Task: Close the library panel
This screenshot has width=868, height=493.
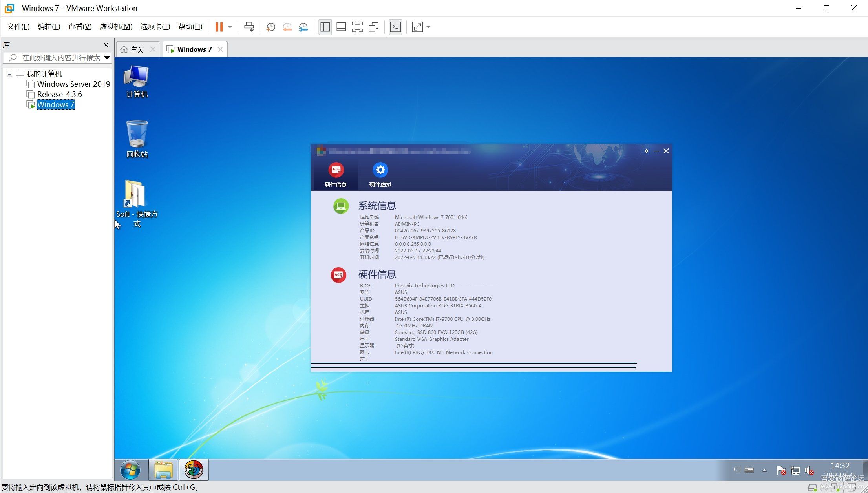Action: coord(106,45)
